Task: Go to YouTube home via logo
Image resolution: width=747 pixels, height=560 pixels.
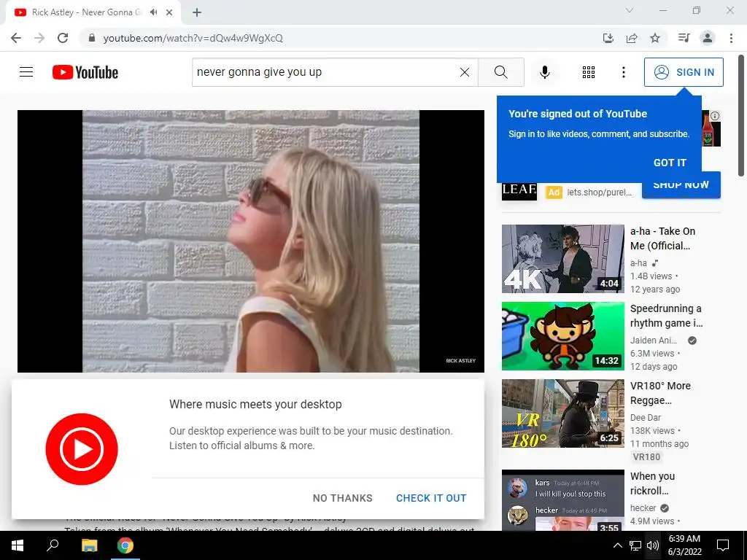Action: (x=85, y=72)
